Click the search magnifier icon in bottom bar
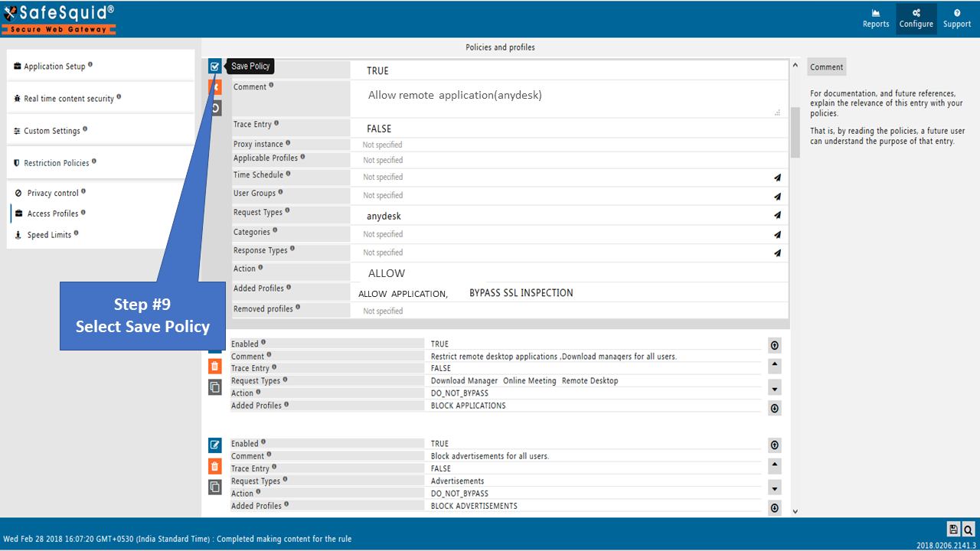The image size is (980, 551). [x=969, y=529]
